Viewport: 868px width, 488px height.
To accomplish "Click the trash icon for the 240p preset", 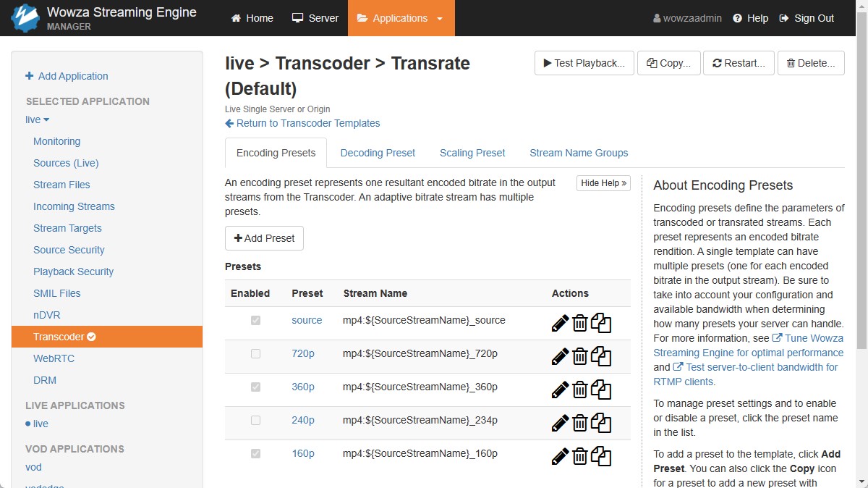I will pyautogui.click(x=579, y=423).
